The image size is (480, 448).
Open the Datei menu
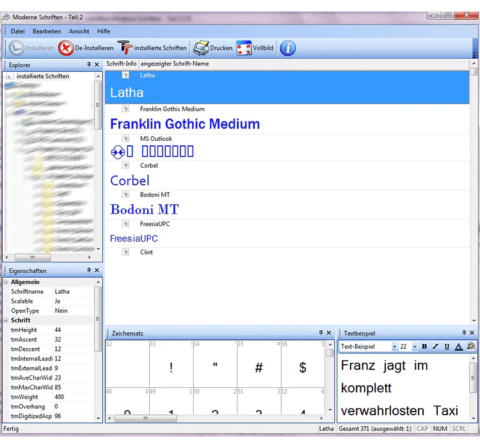point(18,31)
